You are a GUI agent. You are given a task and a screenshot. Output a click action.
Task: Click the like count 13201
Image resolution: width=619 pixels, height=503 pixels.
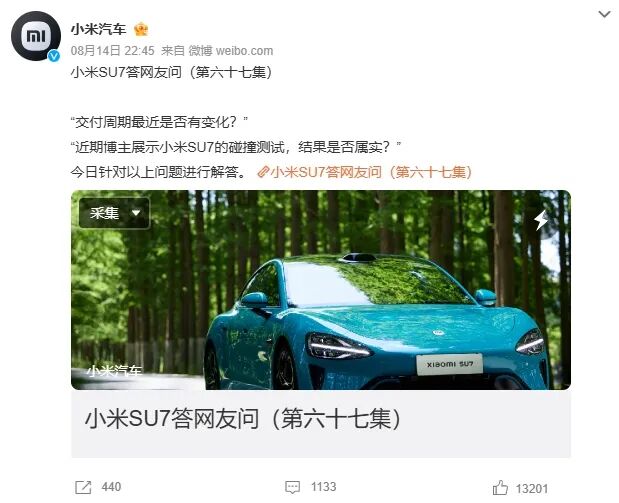(532, 489)
